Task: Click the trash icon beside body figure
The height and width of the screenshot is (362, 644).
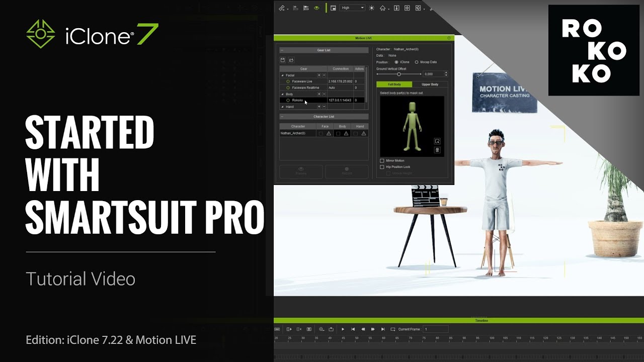Action: tap(437, 150)
